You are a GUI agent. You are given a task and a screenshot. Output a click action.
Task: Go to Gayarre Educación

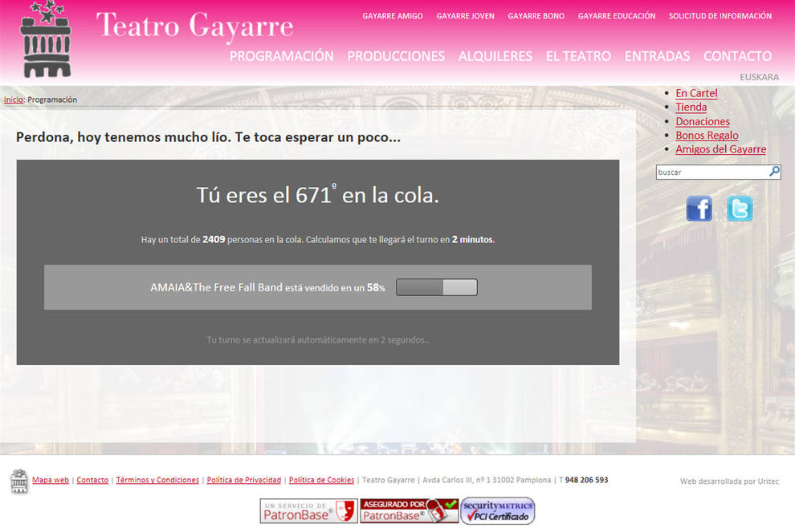click(617, 16)
